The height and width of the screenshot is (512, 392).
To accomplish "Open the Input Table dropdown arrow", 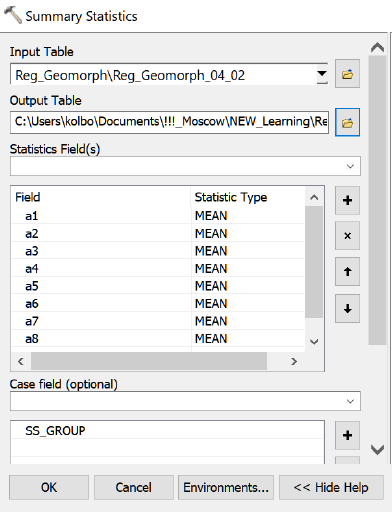I will [x=322, y=74].
